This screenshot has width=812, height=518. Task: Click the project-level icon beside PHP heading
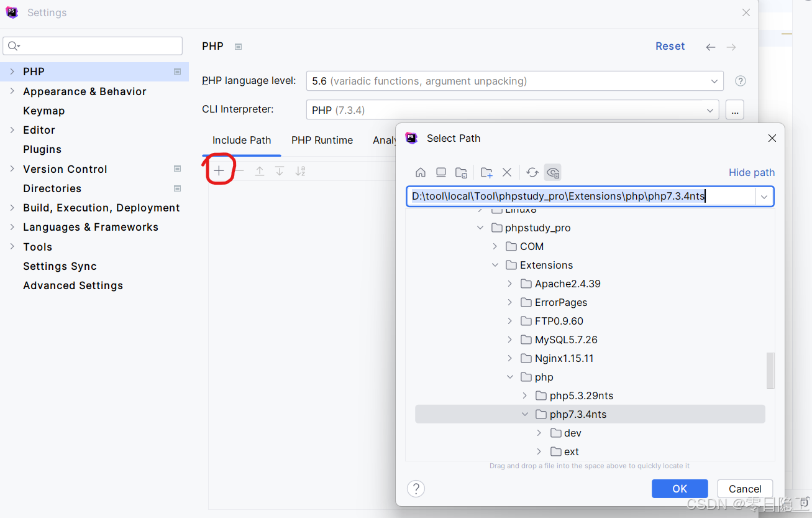click(x=238, y=47)
